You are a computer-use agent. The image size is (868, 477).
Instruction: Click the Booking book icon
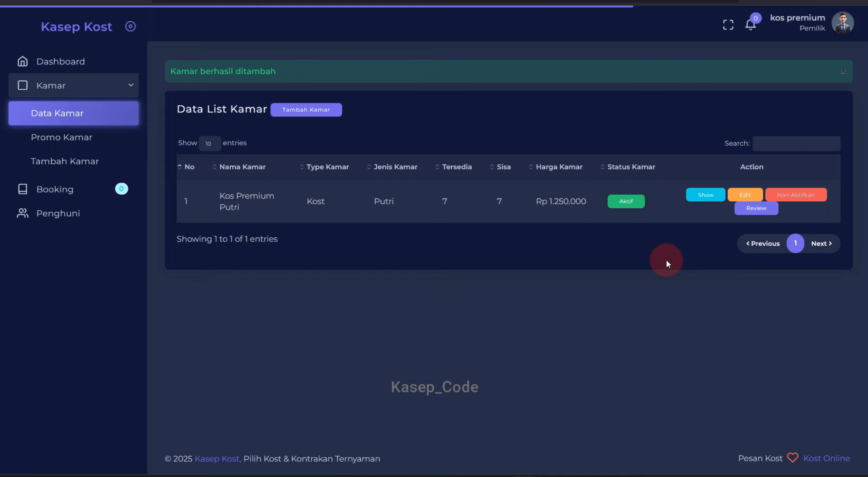click(22, 189)
